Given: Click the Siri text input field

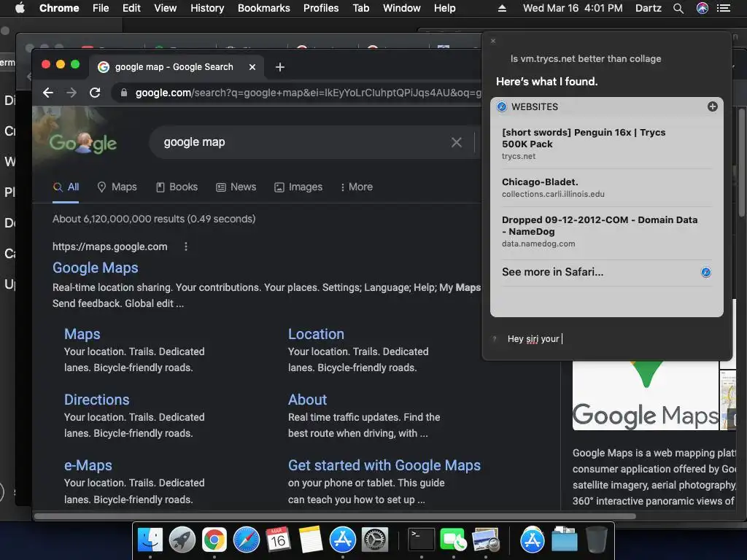Looking at the screenshot, I should coord(614,339).
